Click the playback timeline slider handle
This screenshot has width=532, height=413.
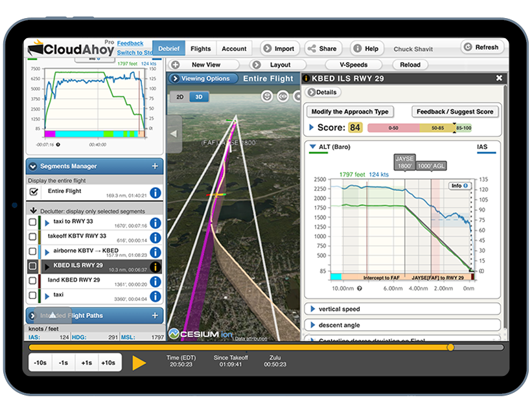pyautogui.click(x=450, y=347)
